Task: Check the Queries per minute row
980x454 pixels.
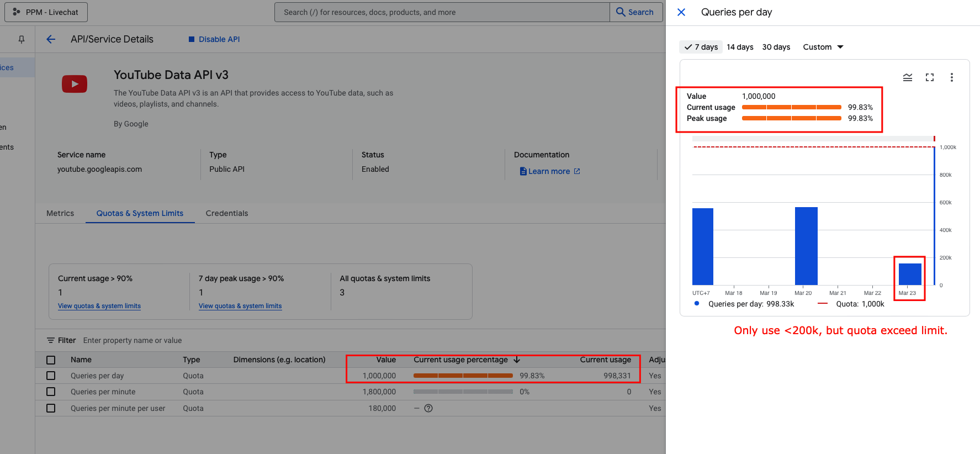Action: tap(51, 392)
